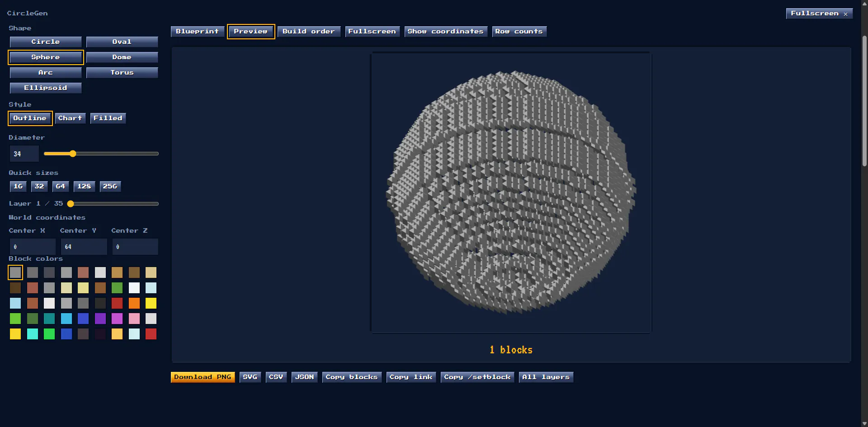
Task: Apply quick size 16
Action: coord(18,186)
